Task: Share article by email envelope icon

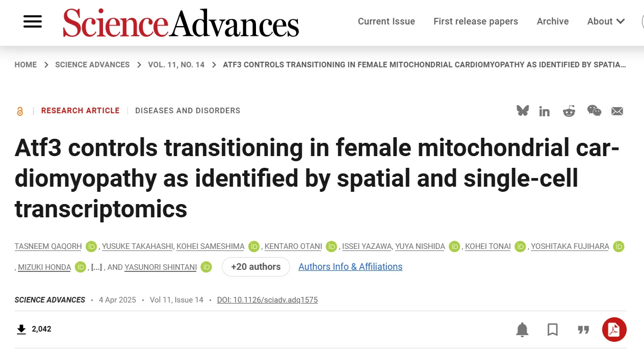Action: point(617,111)
